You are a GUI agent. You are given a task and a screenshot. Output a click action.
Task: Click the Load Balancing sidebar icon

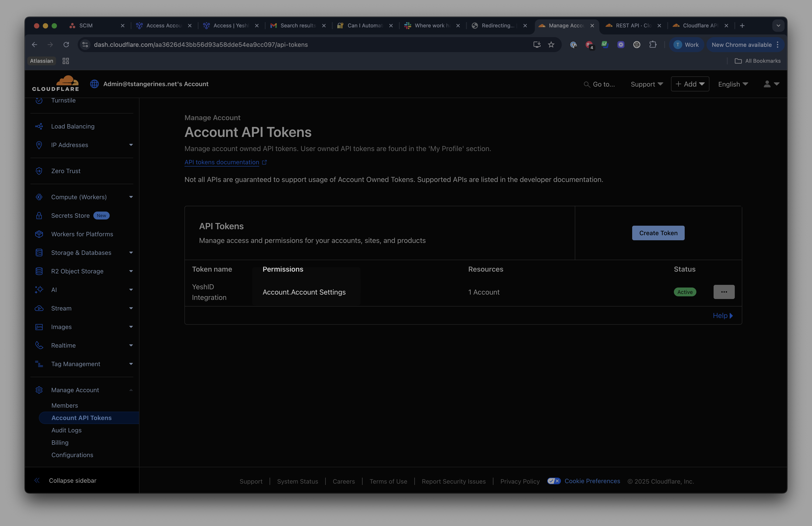tap(39, 126)
